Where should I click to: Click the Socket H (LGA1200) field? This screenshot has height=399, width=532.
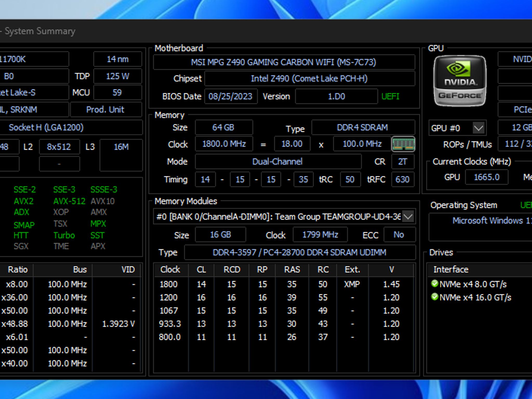point(71,127)
